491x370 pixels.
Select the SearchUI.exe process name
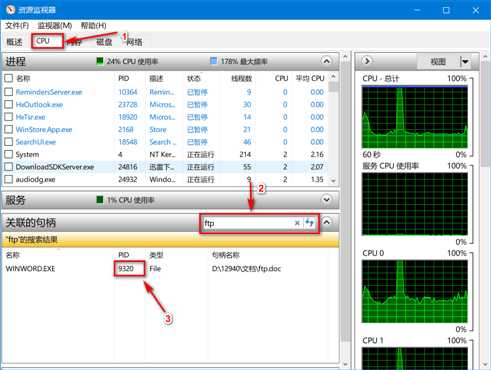36,142
